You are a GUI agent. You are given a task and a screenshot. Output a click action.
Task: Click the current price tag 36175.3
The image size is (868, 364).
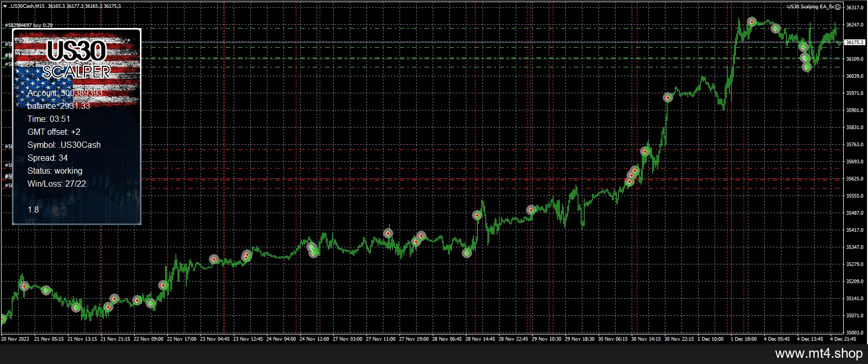pyautogui.click(x=855, y=42)
